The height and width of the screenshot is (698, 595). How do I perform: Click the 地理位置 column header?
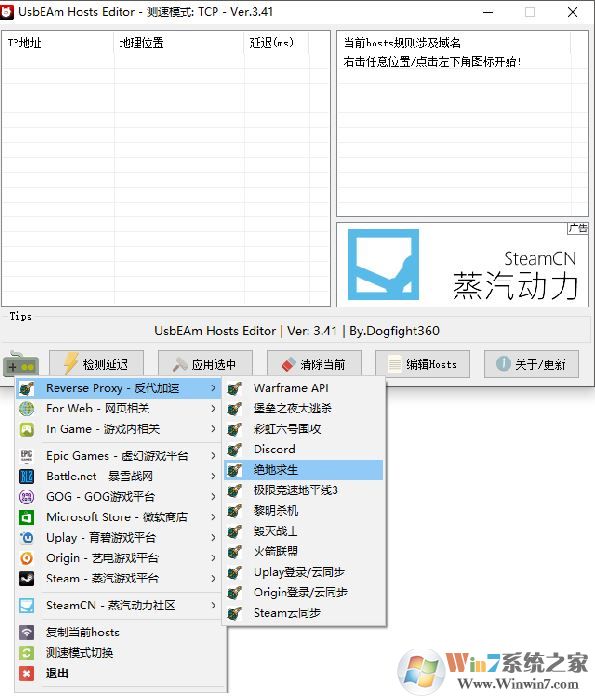[179, 43]
